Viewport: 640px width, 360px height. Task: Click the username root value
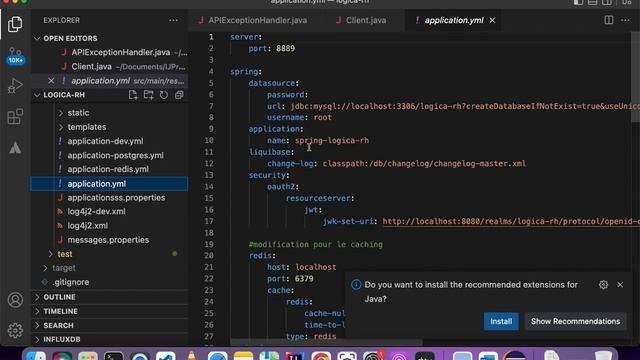click(x=322, y=118)
